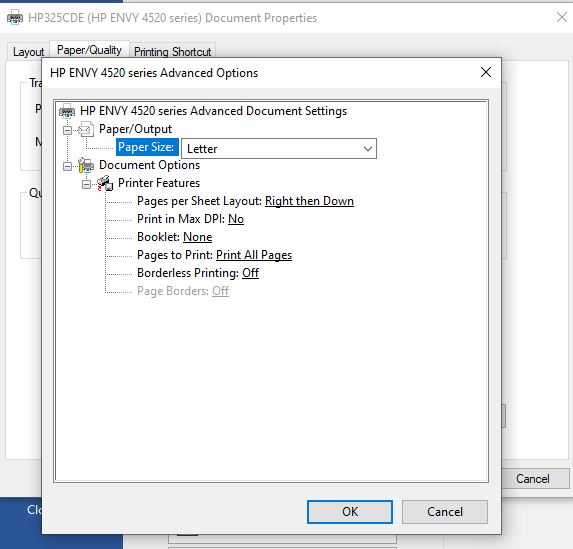This screenshot has width=573, height=549.
Task: Click the greyed Page Borders Off value
Action: point(220,291)
